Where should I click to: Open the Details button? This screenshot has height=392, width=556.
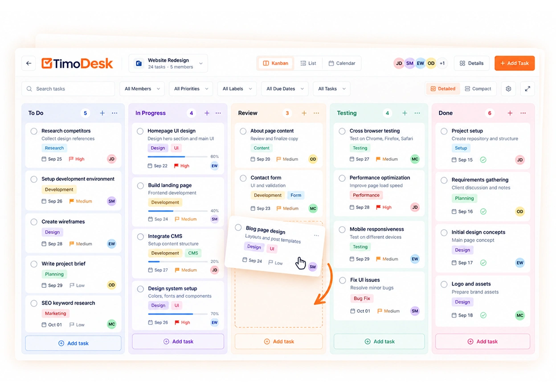point(471,63)
